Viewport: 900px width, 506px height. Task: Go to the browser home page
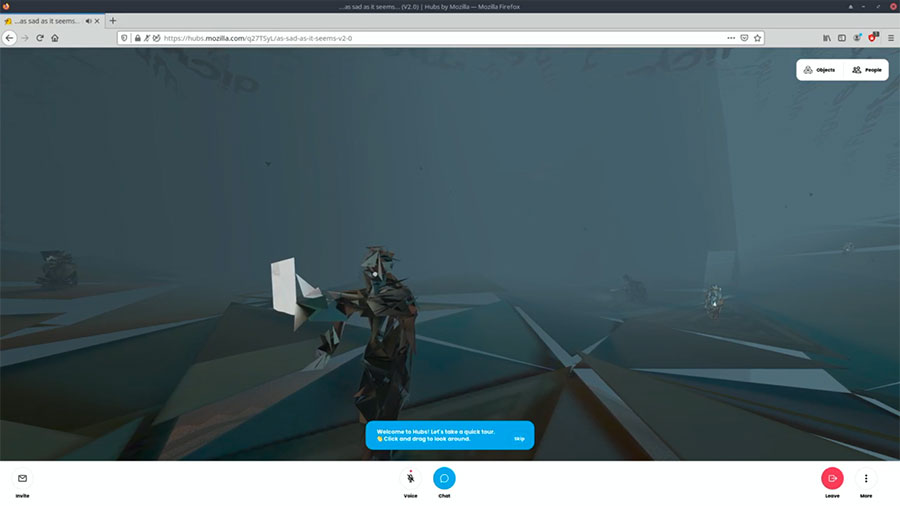point(55,38)
